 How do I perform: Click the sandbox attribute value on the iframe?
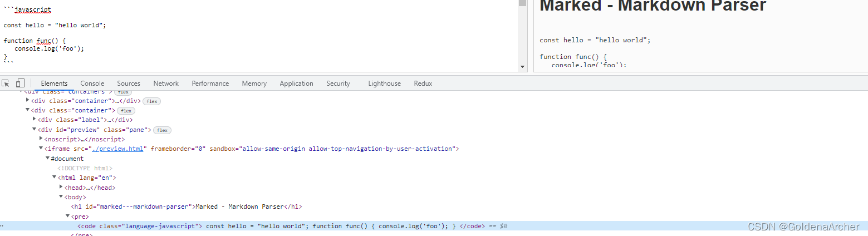click(x=349, y=149)
